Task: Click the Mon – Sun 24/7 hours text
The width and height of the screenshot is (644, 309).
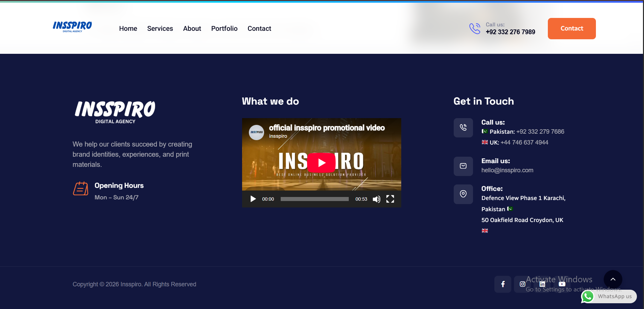Action: point(116,197)
